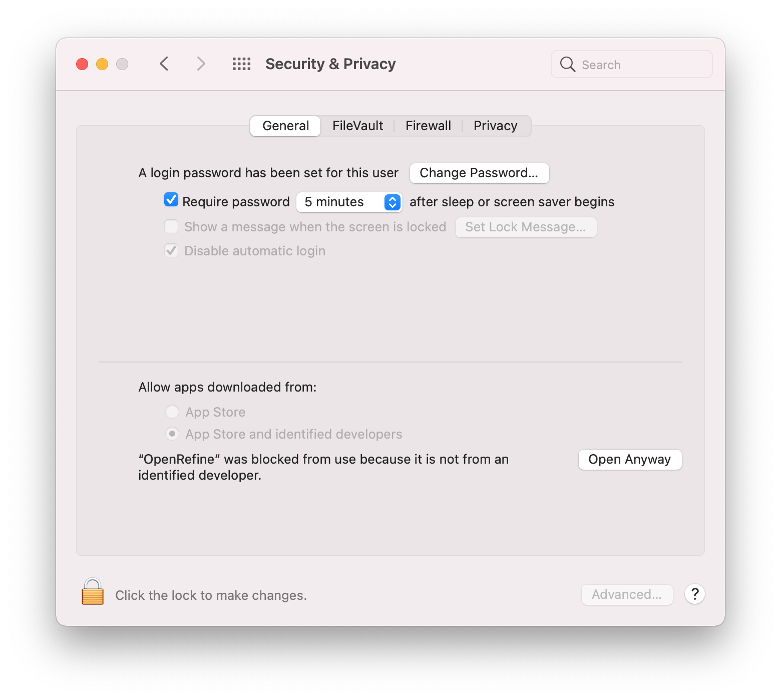
Task: Enable showing a message when screen is locked
Action: [x=171, y=226]
